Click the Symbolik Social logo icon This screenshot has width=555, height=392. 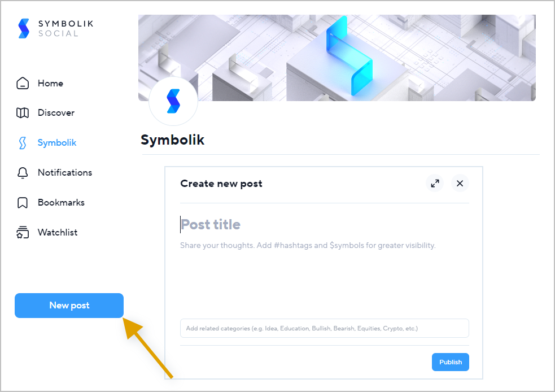pos(24,28)
